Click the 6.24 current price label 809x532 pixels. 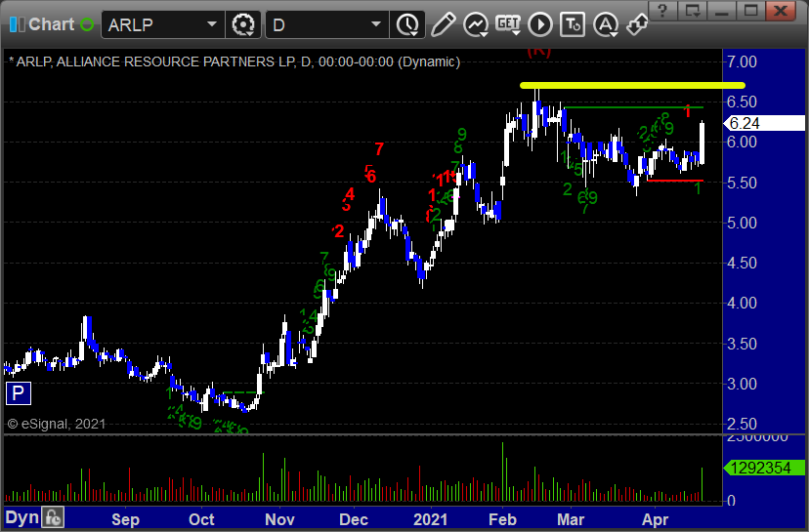coord(765,123)
